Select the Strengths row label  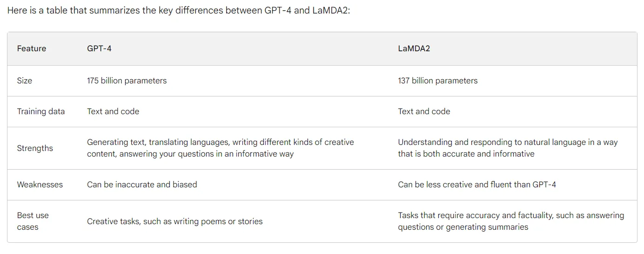(35, 148)
